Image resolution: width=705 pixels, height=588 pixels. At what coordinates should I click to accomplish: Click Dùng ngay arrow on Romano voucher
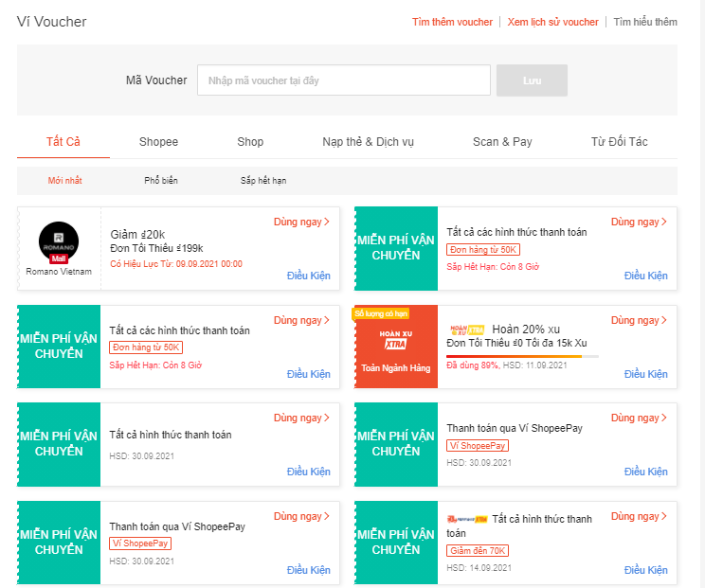(301, 222)
